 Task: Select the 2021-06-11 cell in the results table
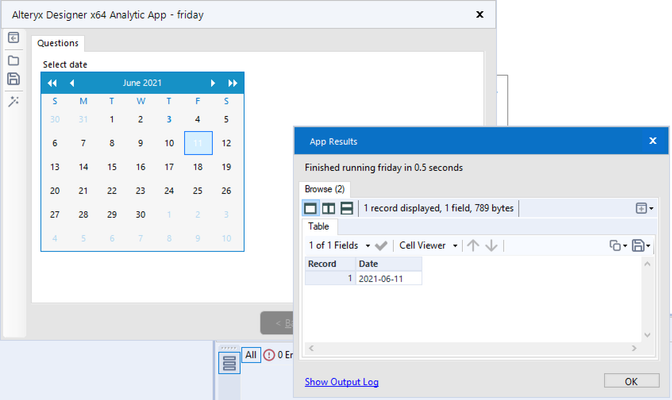click(x=389, y=279)
